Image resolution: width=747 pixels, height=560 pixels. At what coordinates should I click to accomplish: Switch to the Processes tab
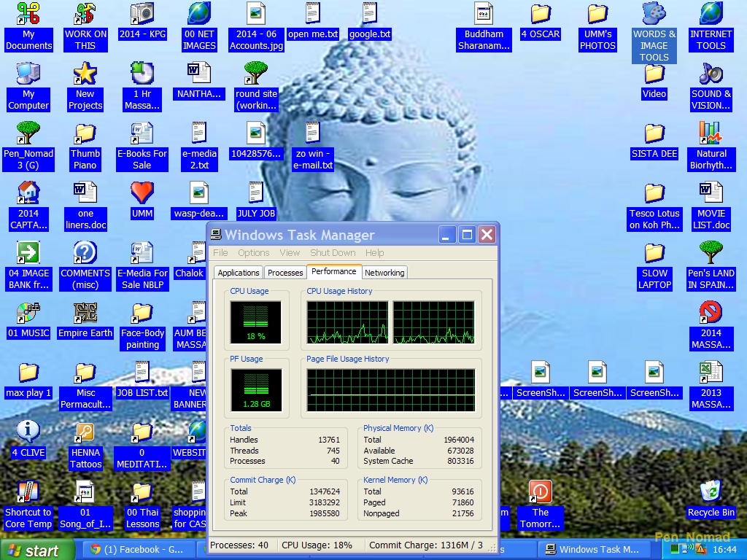[x=285, y=273]
